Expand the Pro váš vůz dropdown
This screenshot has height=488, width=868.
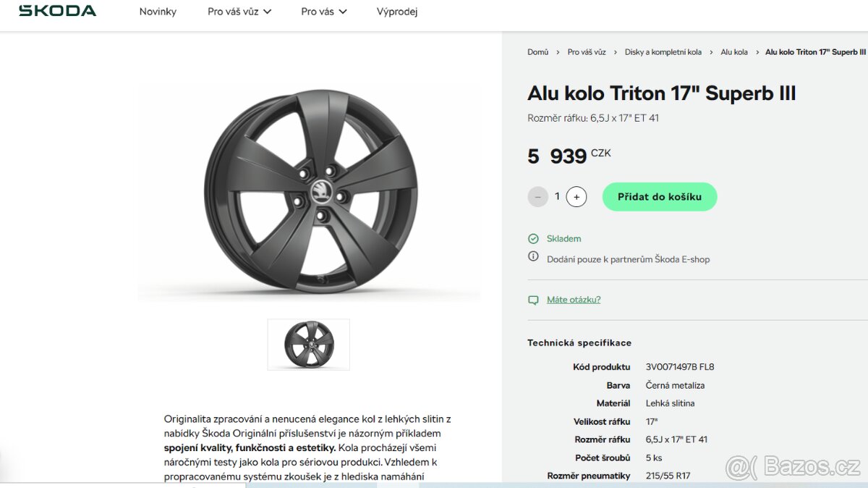coord(239,11)
